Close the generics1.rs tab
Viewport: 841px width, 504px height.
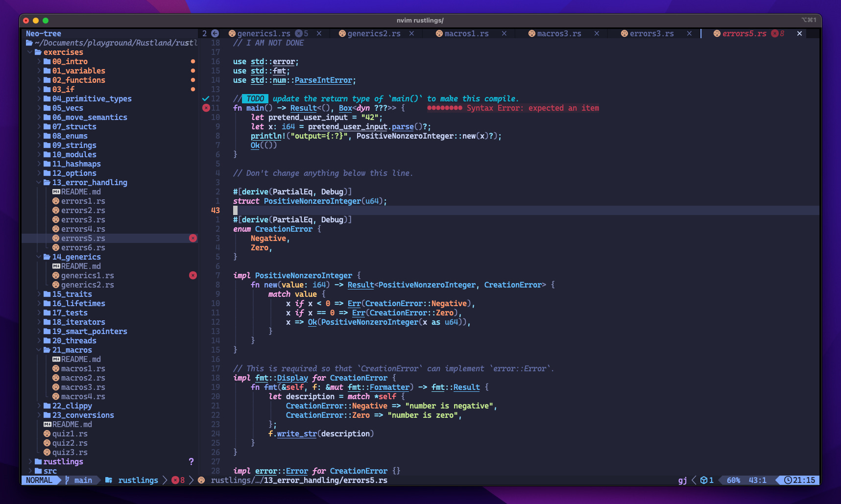[319, 33]
